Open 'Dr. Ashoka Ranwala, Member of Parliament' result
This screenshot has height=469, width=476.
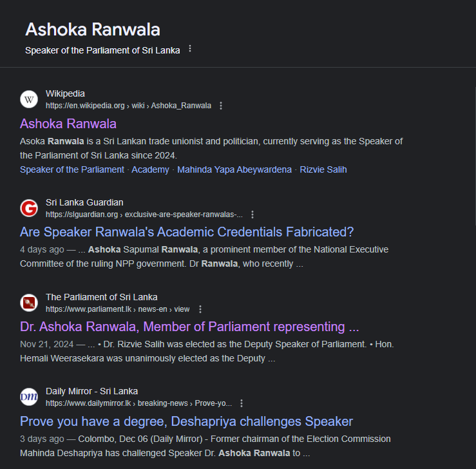189,327
